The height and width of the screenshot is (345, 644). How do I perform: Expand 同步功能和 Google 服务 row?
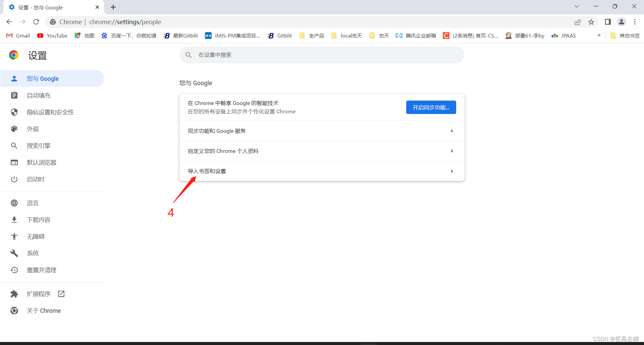tap(322, 131)
